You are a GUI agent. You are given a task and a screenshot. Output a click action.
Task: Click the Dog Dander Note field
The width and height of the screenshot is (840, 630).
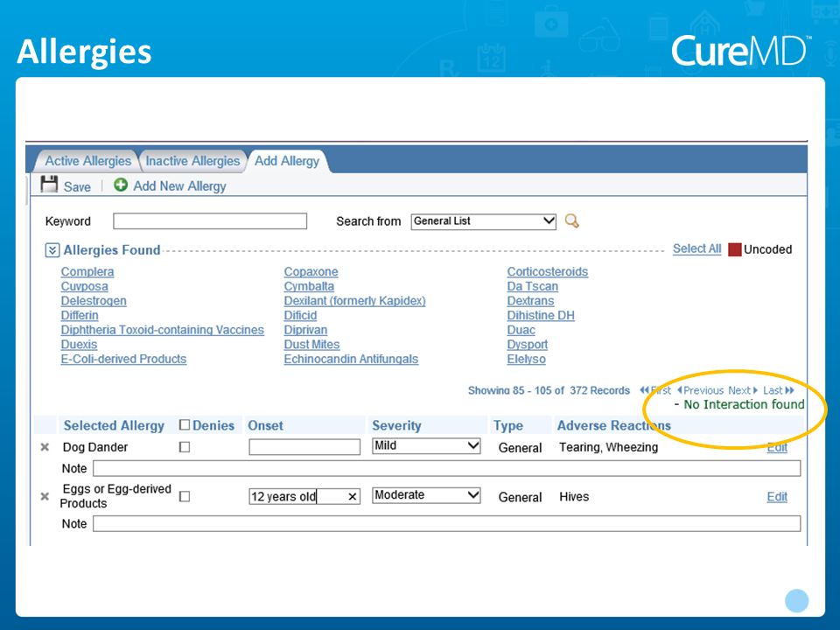(x=447, y=468)
